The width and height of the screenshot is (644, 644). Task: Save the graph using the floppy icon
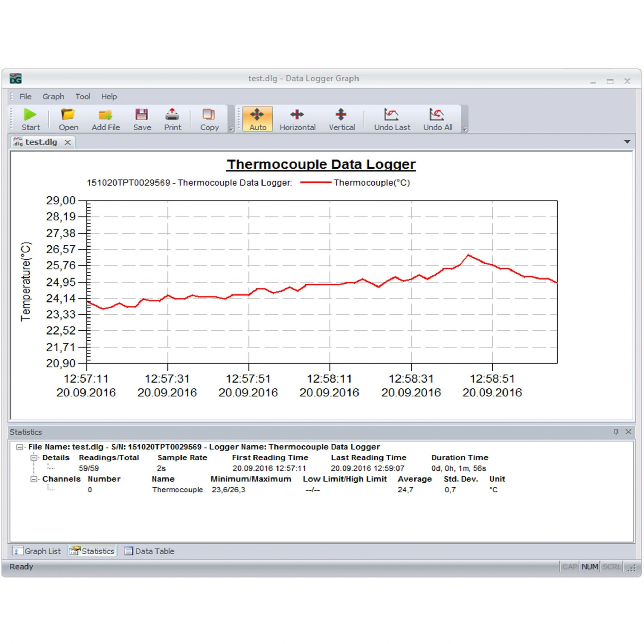[142, 114]
